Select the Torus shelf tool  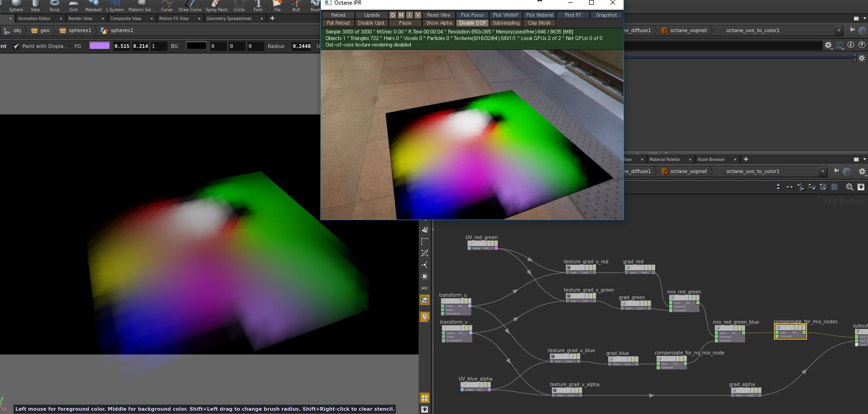tap(54, 6)
